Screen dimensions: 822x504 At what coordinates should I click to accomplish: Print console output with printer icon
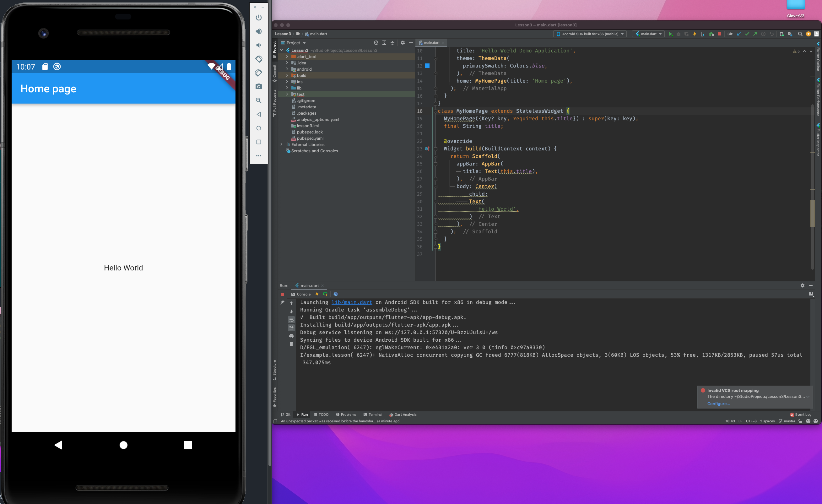coord(291,336)
